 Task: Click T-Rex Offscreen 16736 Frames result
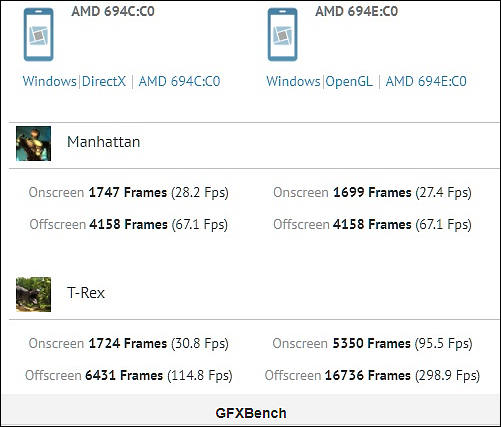[x=372, y=375]
